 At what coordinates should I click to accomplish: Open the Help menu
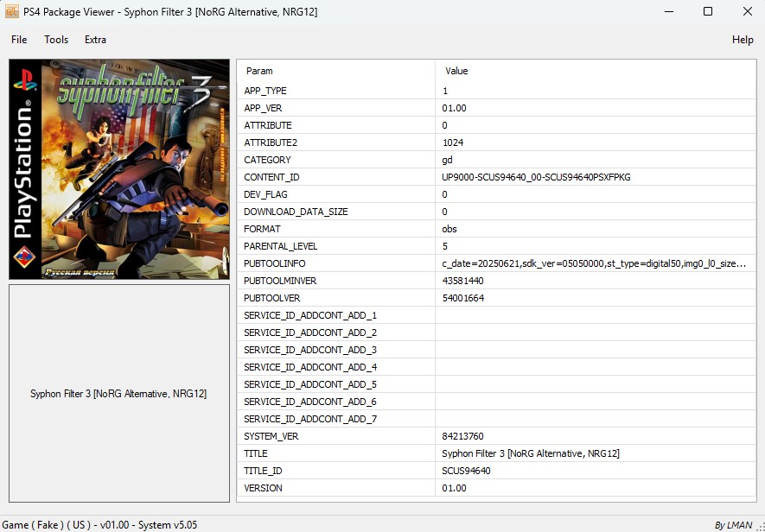(x=743, y=40)
